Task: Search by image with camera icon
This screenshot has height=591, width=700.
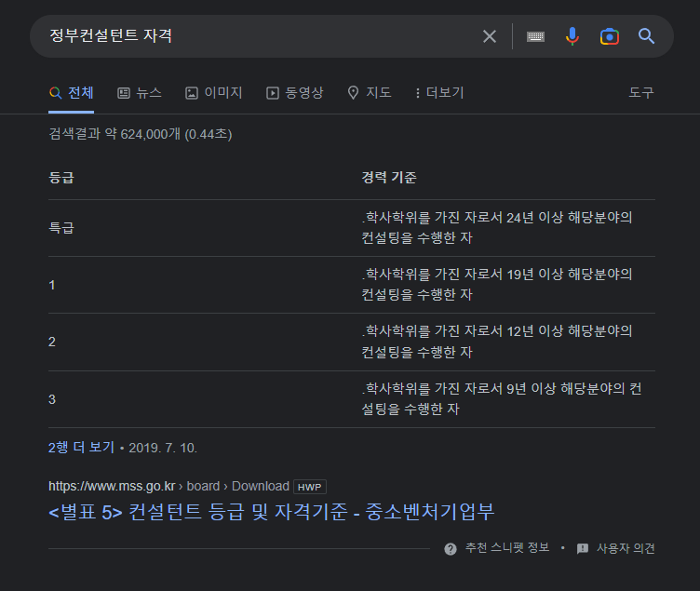Action: coord(610,36)
